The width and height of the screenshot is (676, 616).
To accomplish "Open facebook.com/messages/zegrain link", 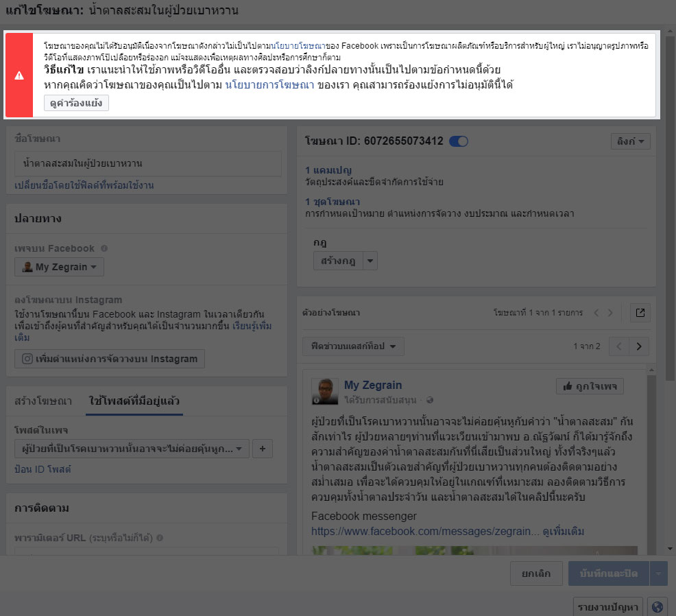I will (425, 532).
